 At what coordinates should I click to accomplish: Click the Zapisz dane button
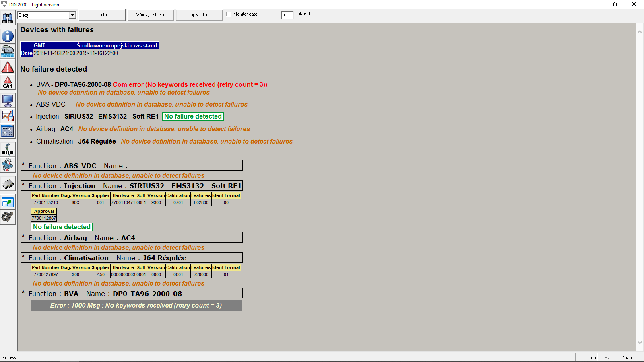[199, 15]
